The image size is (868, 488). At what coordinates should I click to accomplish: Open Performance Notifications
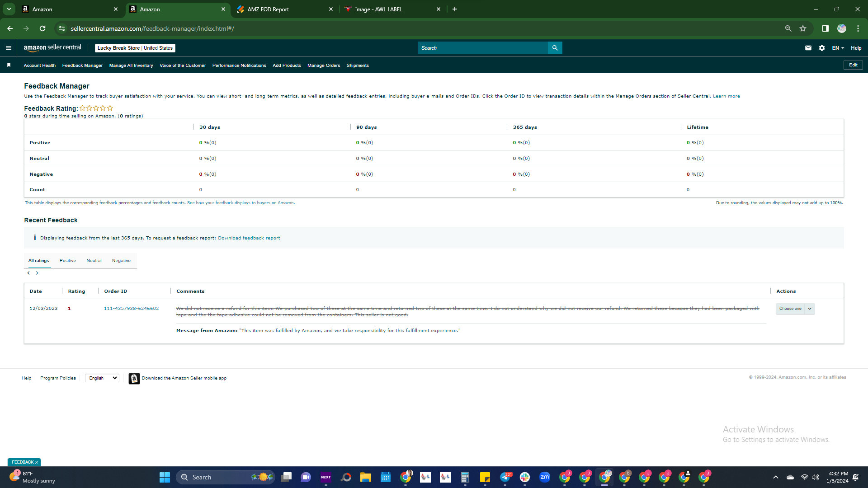(239, 66)
